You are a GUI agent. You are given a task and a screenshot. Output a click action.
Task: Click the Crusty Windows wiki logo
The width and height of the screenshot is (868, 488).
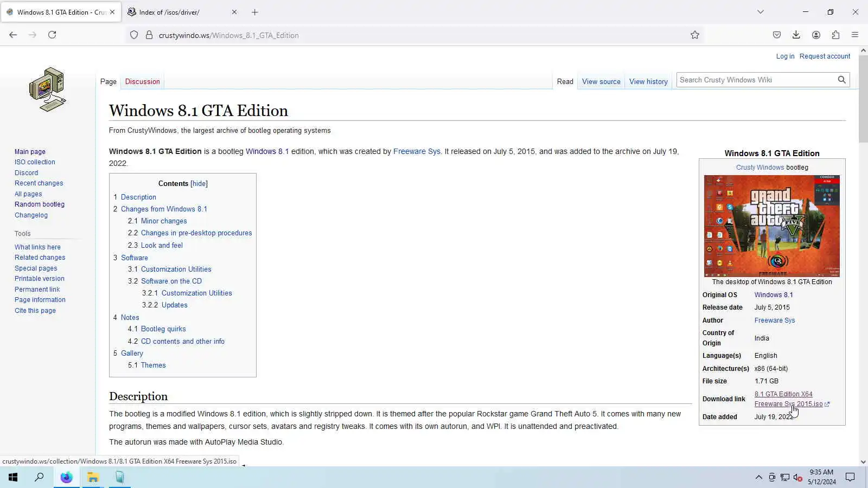48,89
